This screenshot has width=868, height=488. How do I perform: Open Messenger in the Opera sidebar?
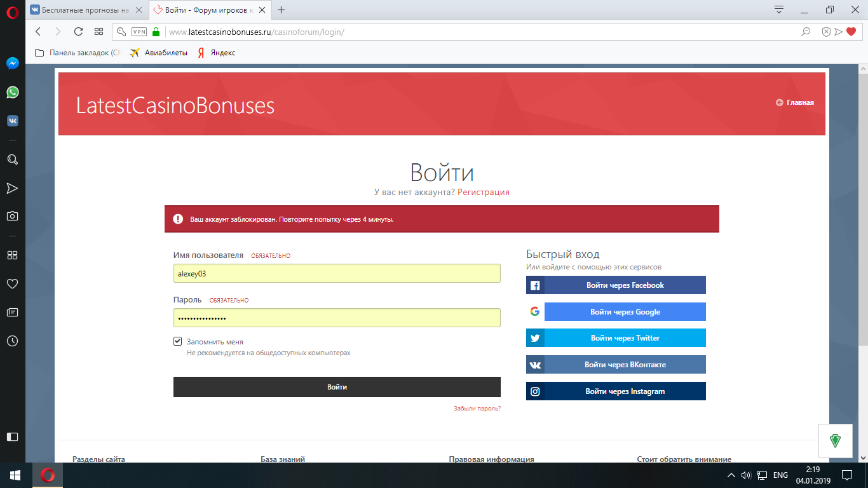click(x=12, y=64)
